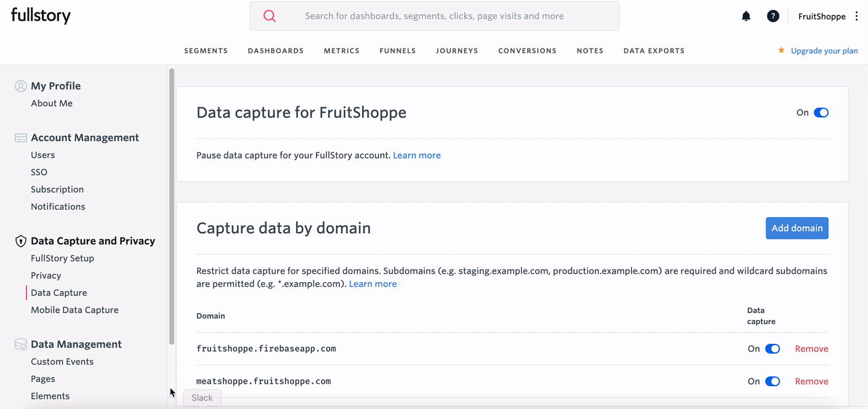Click the meatshoppe.fruitshoppe.com domain text
This screenshot has width=868, height=409.
click(x=263, y=381)
